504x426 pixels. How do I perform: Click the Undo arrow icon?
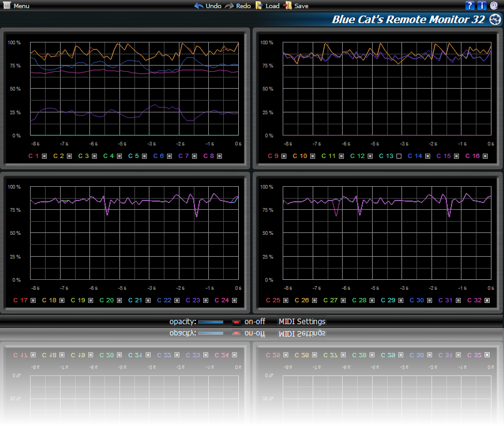[x=199, y=6]
